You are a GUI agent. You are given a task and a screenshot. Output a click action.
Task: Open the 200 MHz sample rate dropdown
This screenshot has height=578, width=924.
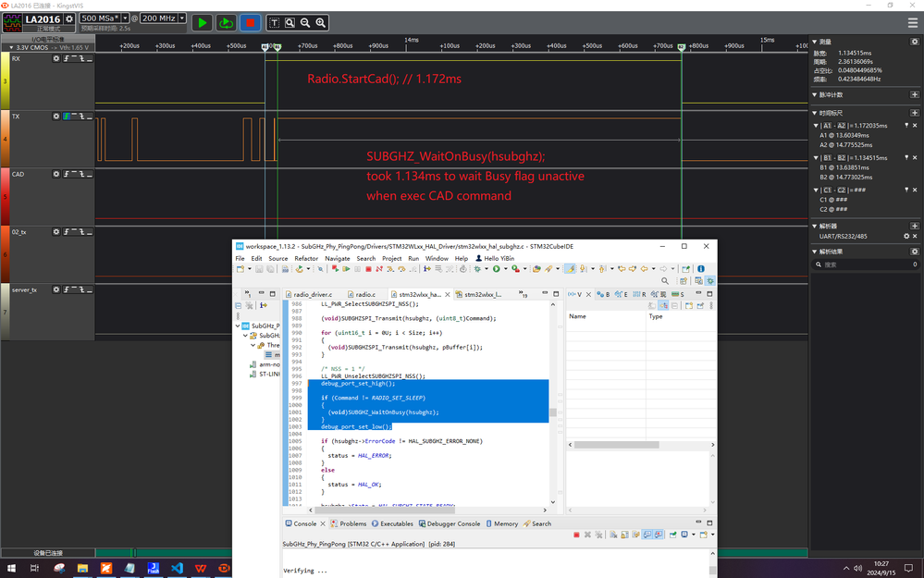tap(181, 18)
